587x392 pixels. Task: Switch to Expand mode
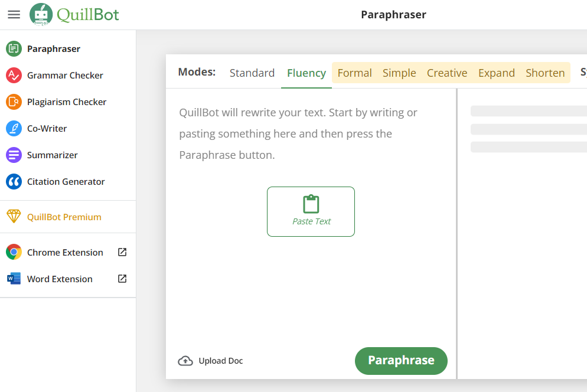(x=497, y=73)
